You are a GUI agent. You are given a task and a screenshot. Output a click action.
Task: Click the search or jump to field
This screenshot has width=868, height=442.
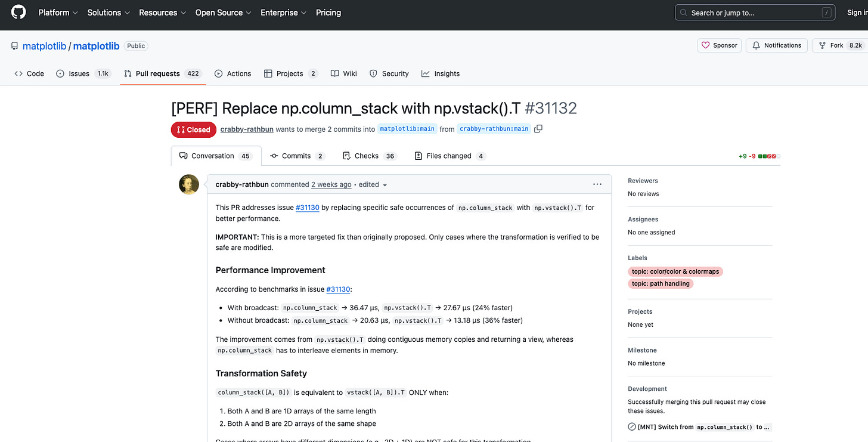click(x=755, y=13)
